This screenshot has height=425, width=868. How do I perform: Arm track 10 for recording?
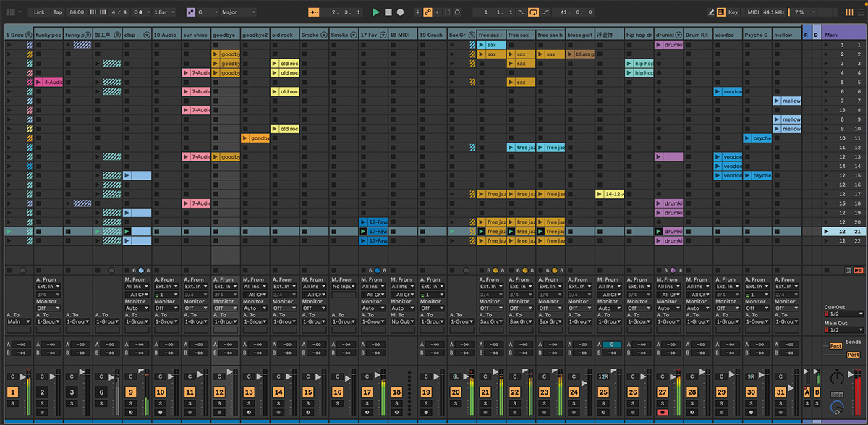(160, 412)
